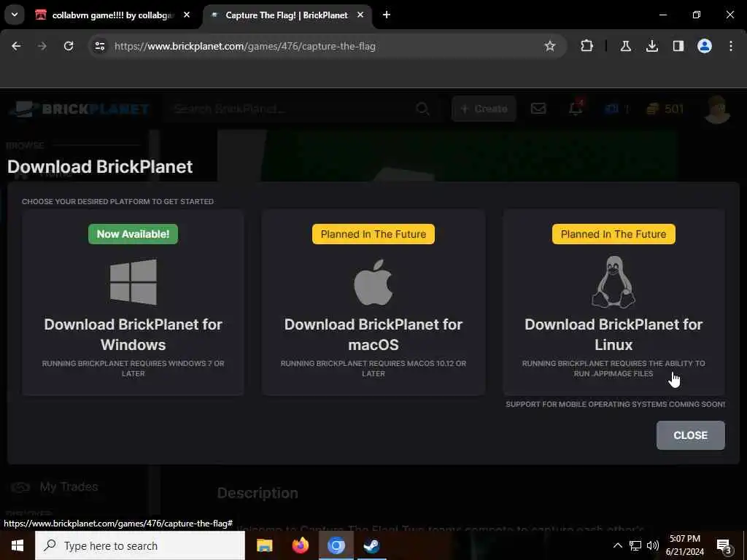
Task: Click the Chrome taskbar icon
Action: click(x=336, y=545)
